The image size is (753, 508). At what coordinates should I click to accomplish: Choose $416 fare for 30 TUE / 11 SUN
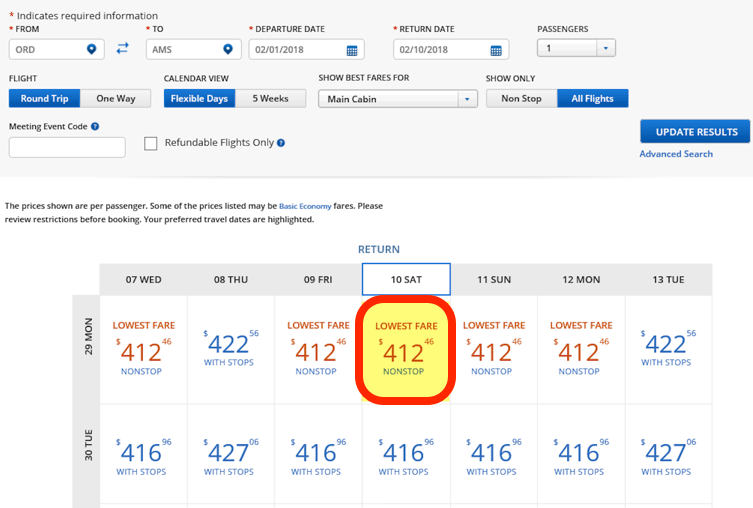click(x=494, y=454)
